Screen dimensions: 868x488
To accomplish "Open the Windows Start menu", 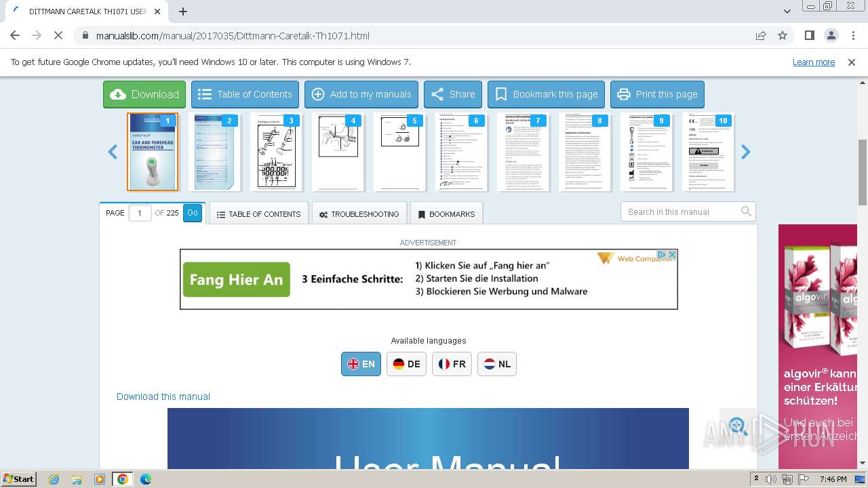I will (18, 479).
